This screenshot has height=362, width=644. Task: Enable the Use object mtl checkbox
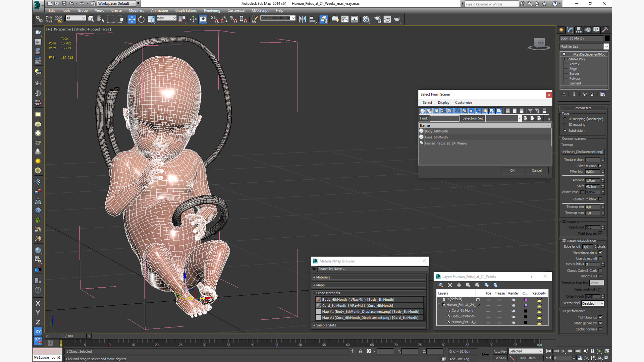(x=600, y=258)
